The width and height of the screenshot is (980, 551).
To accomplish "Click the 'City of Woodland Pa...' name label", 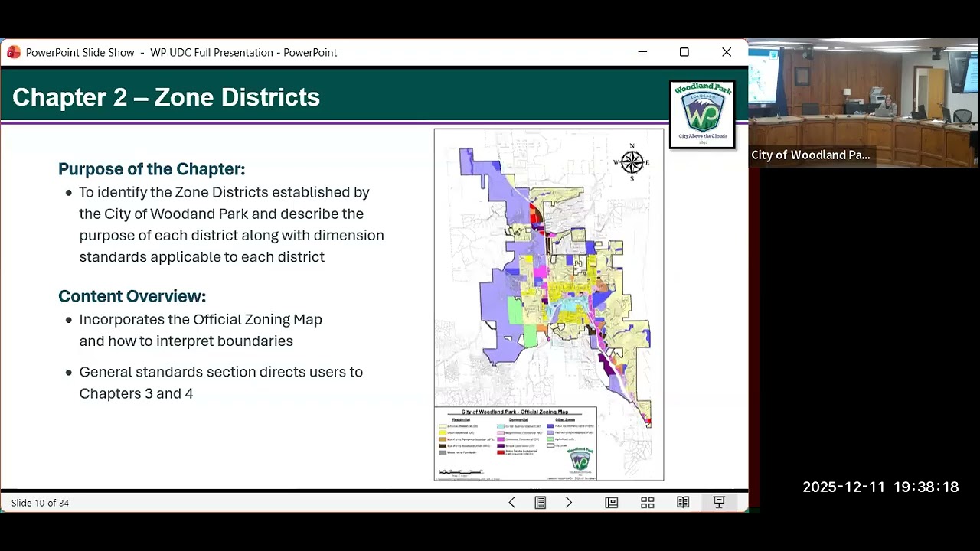I will [811, 155].
